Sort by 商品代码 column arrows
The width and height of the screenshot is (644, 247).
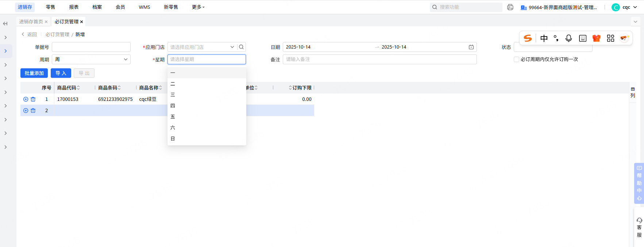[x=78, y=88]
